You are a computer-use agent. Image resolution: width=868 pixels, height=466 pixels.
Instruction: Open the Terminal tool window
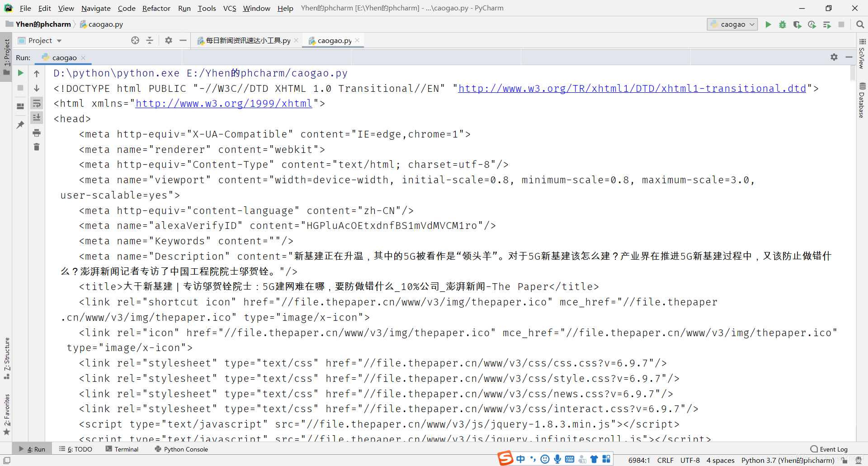122,449
